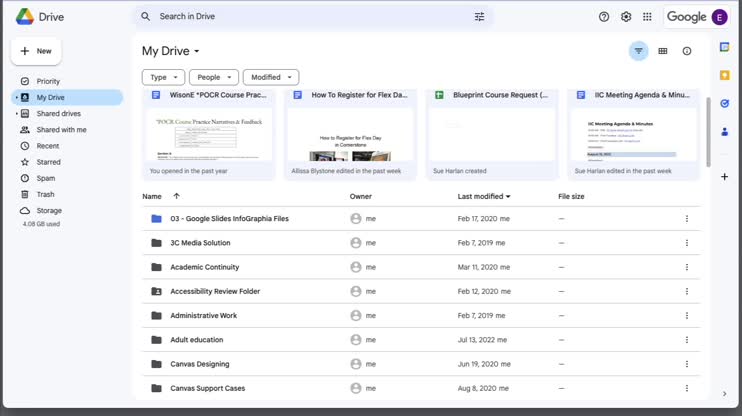Reverse sort order arrow by Name
Screen dimensions: 742x416
(x=177, y=196)
